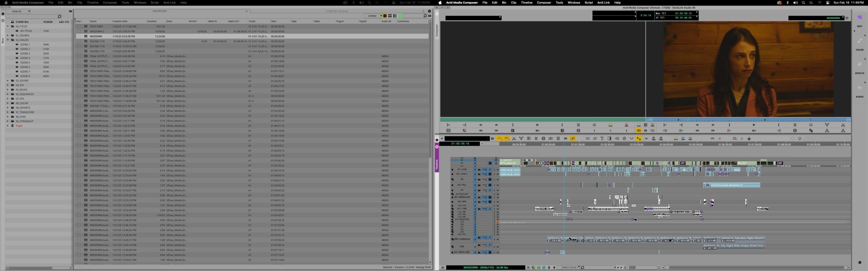This screenshot has width=868, height=271.
Task: Open the Effects workspace in the right sidebar
Action: (x=859, y=65)
